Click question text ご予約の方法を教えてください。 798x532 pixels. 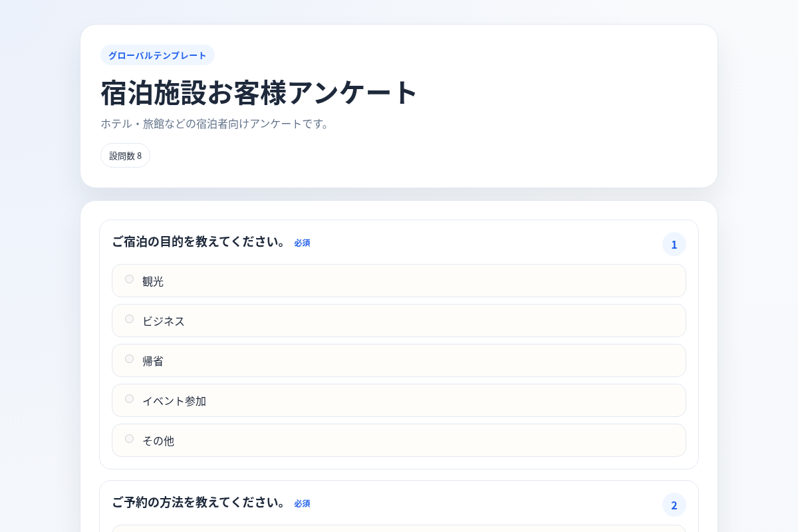coord(199,502)
